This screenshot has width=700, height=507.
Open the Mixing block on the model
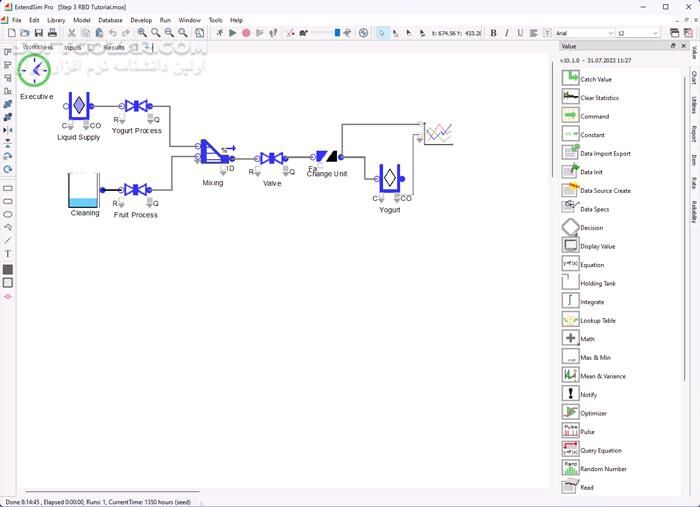(x=213, y=153)
